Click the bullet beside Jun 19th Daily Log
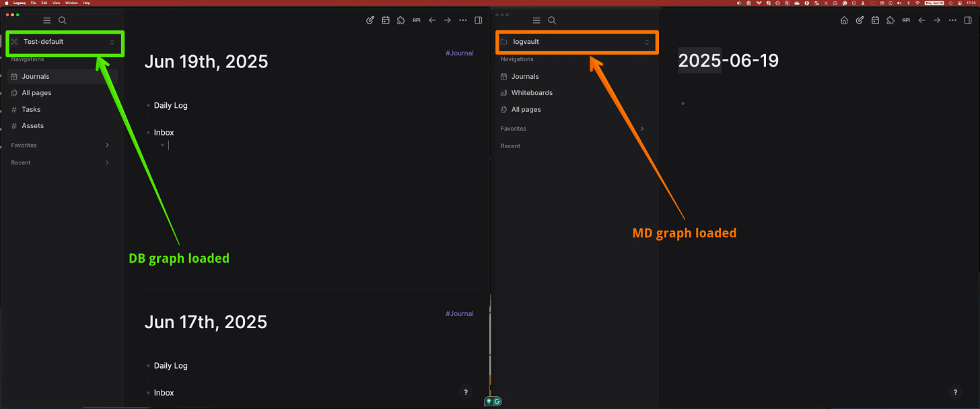980x409 pixels. [148, 105]
